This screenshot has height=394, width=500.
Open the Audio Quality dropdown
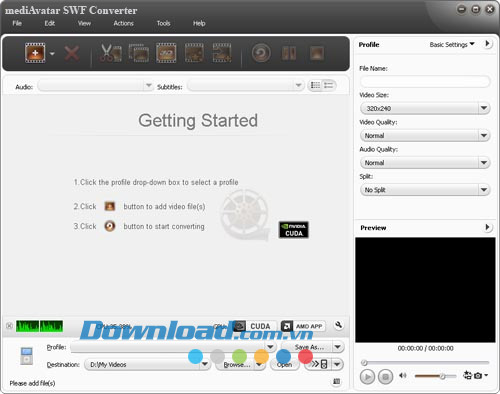click(425, 163)
